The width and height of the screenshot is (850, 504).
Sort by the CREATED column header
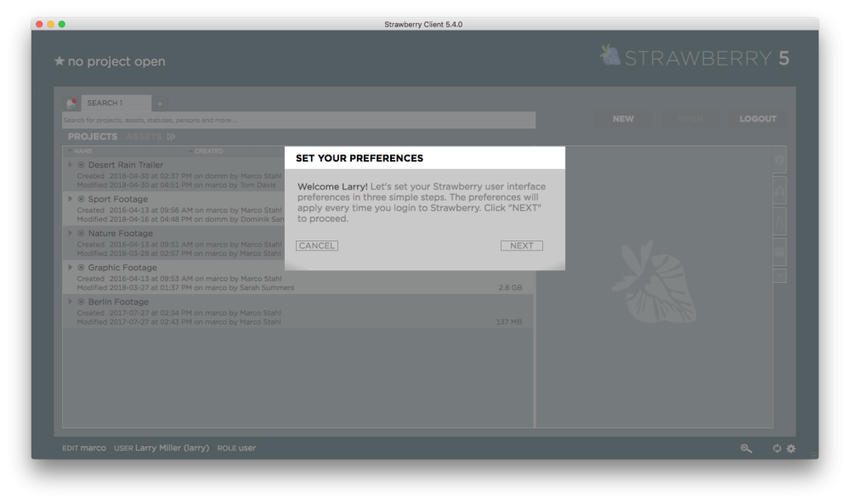[209, 151]
